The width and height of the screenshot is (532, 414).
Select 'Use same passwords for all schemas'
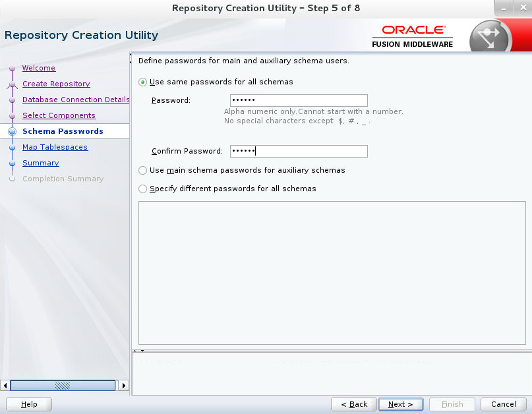coord(142,80)
